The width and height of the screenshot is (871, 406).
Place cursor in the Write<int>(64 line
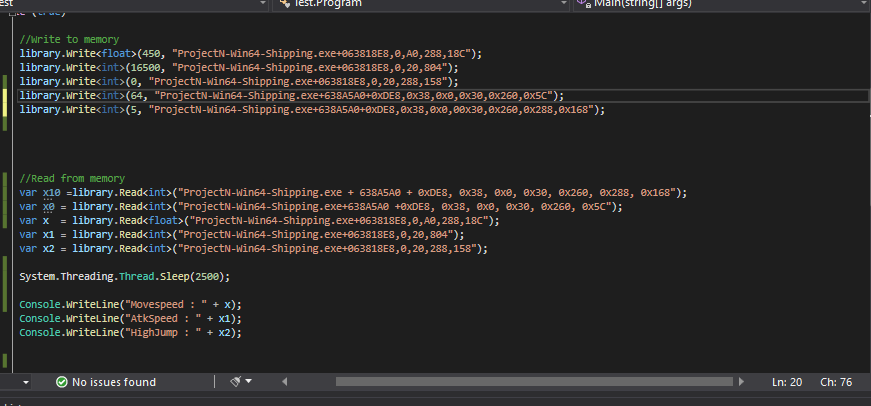coord(292,96)
